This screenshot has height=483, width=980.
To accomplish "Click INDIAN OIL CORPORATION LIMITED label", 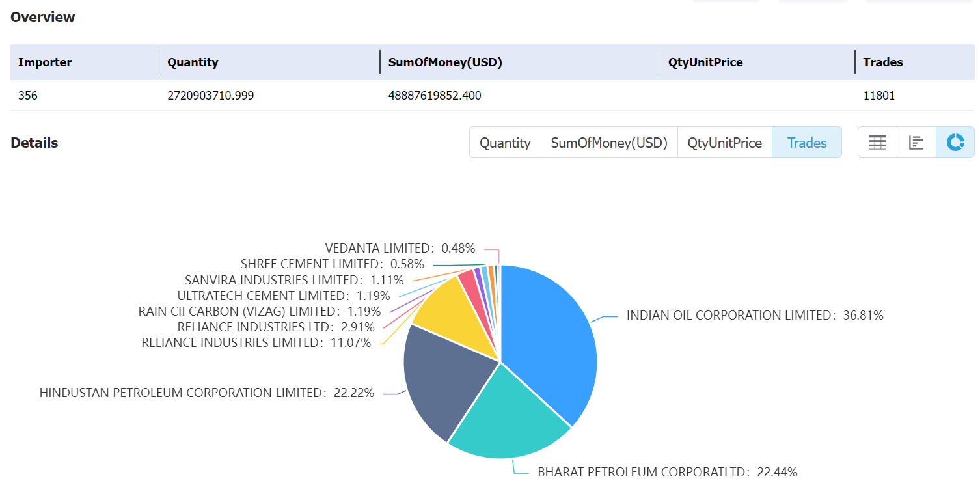I will [x=755, y=316].
